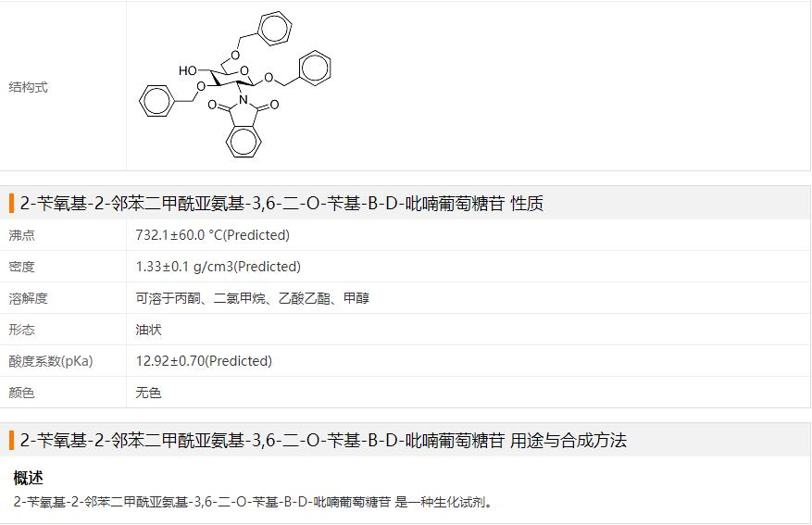This screenshot has height=525, width=812.
Task: Select the boiling point value 732.1±60.0 °C
Action: coord(212,235)
